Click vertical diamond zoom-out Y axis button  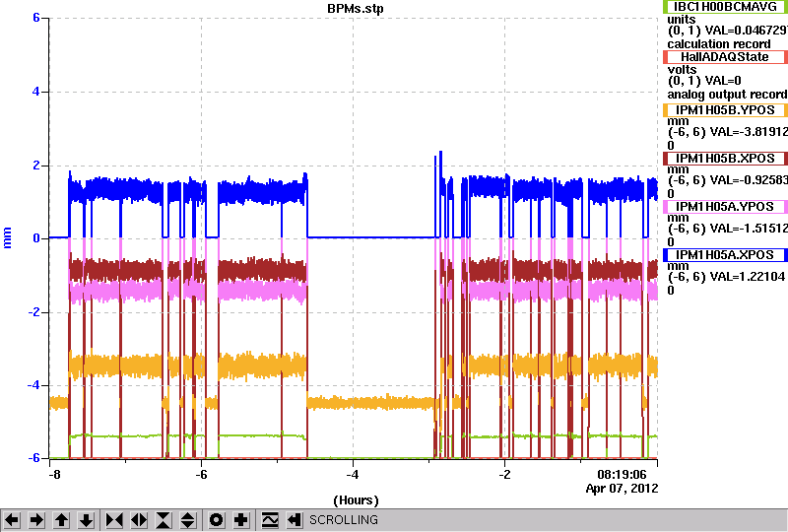tap(188, 520)
